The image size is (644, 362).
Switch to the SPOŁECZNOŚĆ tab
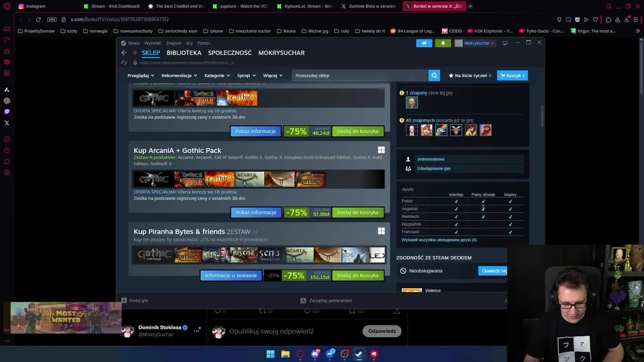(x=230, y=53)
